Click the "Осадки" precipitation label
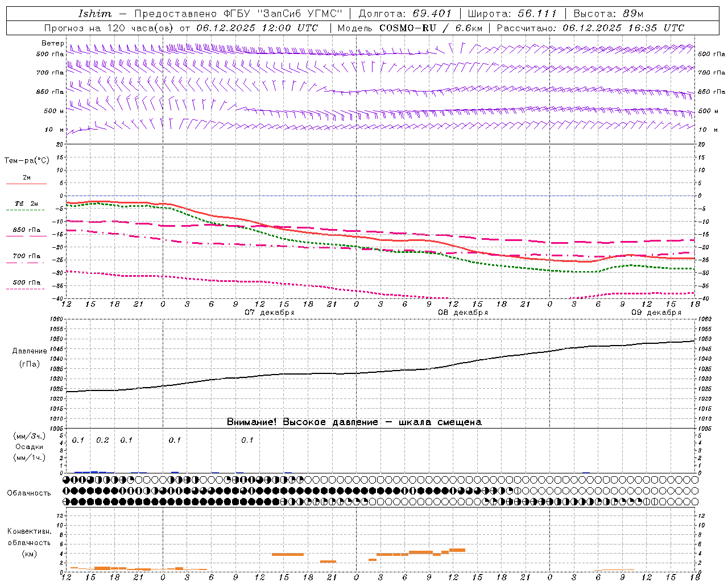Viewport: 728px width, 582px height. pos(30,447)
